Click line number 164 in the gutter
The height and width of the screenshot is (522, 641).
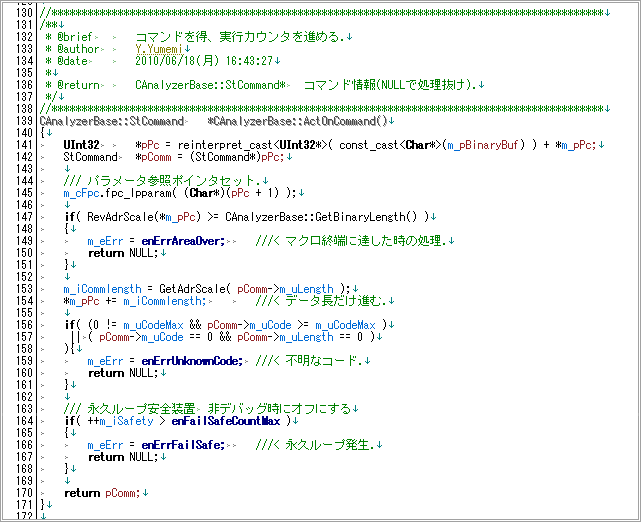click(x=25, y=421)
